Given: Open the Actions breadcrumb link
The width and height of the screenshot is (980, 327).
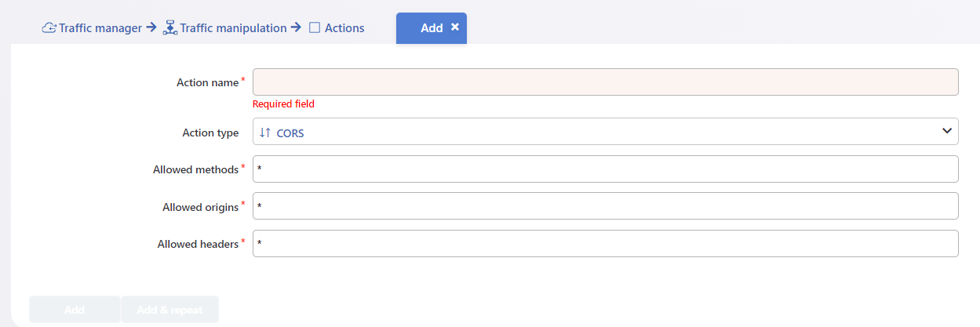Looking at the screenshot, I should (344, 28).
